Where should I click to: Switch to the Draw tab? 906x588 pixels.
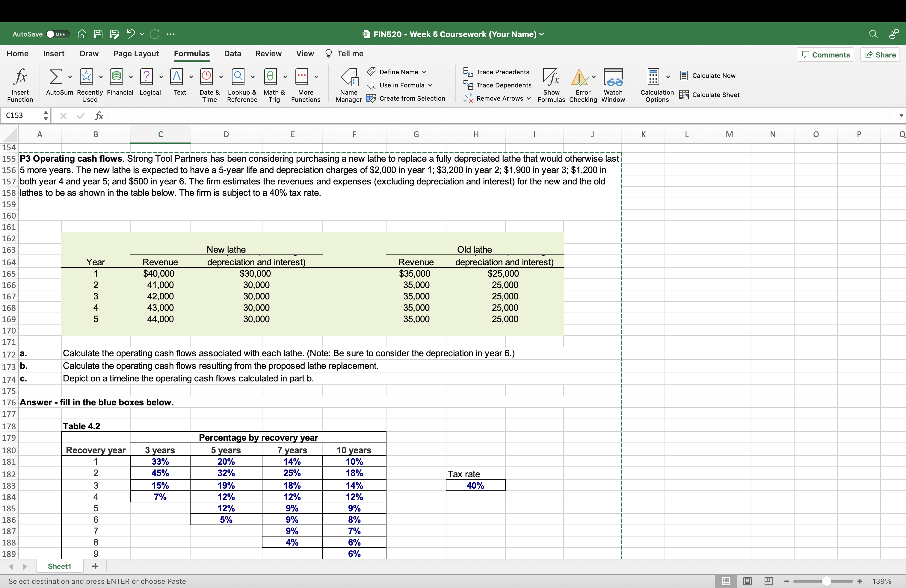[89, 54]
